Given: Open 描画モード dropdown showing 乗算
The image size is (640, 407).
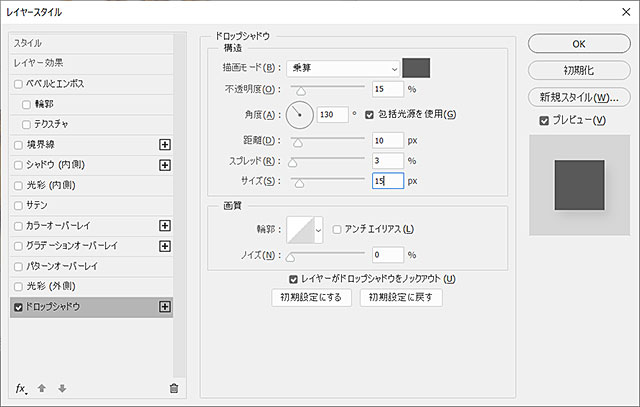Looking at the screenshot, I should pos(343,68).
